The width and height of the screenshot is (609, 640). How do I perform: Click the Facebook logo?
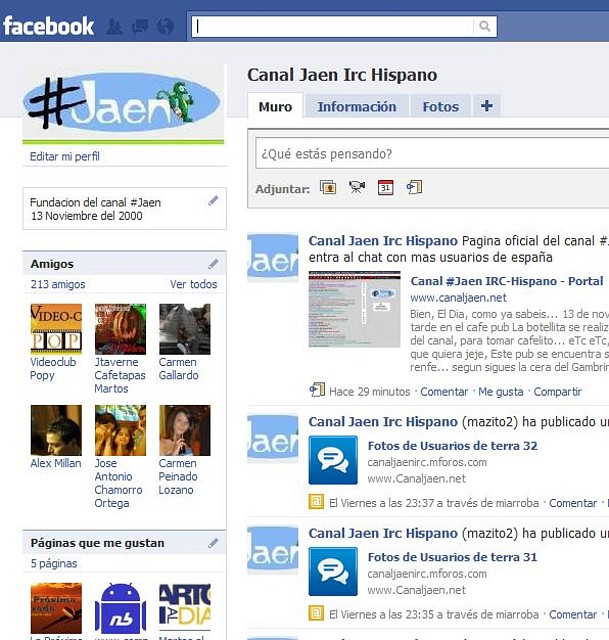tap(49, 27)
